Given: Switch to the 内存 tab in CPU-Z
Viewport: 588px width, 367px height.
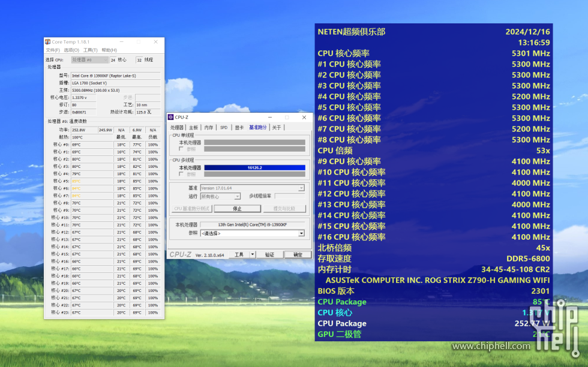Looking at the screenshot, I should coord(209,128).
